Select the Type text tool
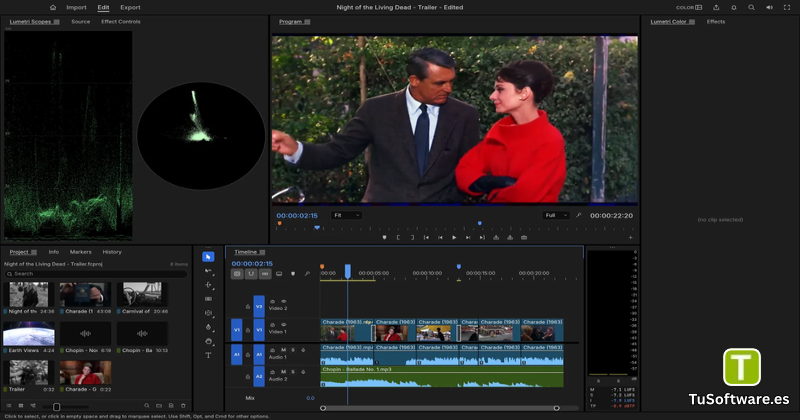This screenshot has width=800, height=420. [x=208, y=355]
